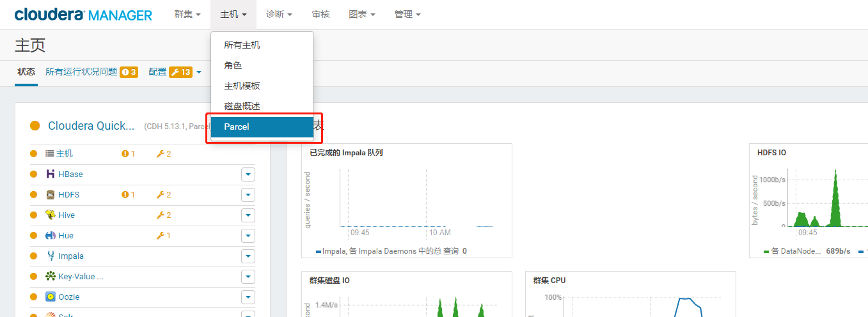The width and height of the screenshot is (868, 317).
Task: Open the HDFS service link
Action: point(69,194)
